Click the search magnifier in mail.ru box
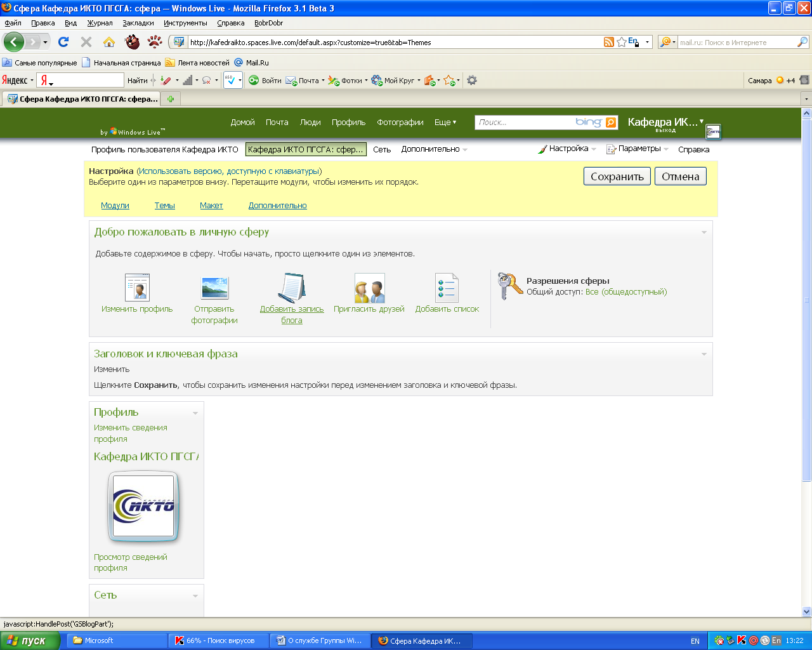812x650 pixels. click(x=802, y=42)
